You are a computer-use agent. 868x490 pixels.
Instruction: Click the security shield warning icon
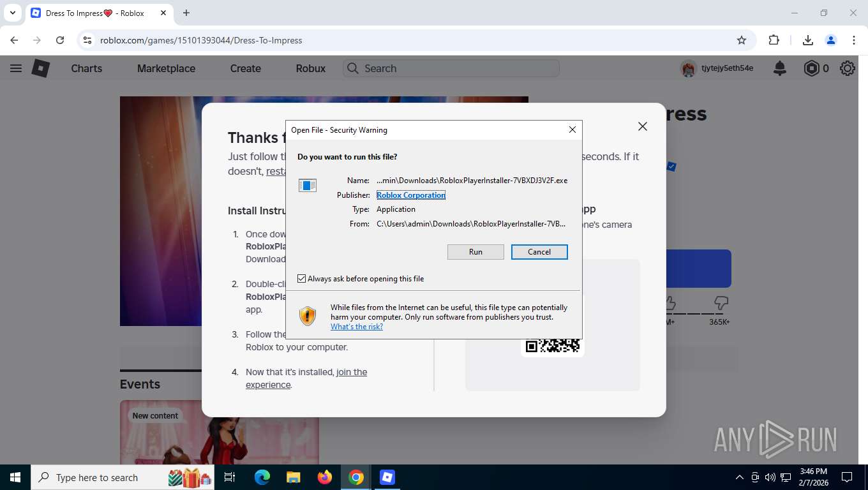(308, 316)
